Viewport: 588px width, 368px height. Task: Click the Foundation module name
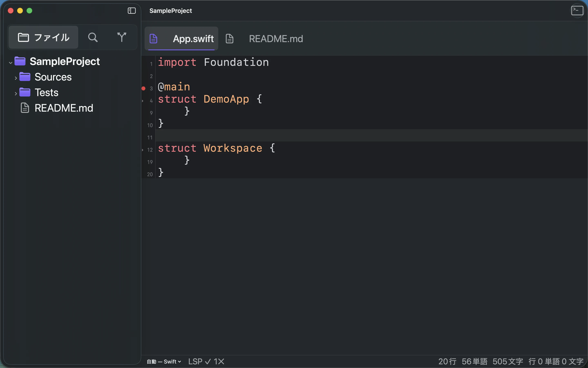point(236,62)
